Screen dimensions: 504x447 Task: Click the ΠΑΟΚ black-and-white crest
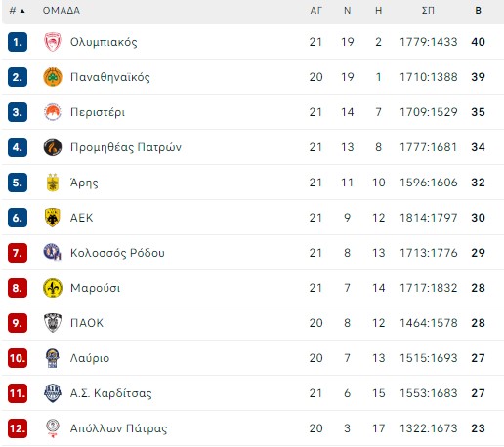pos(53,323)
